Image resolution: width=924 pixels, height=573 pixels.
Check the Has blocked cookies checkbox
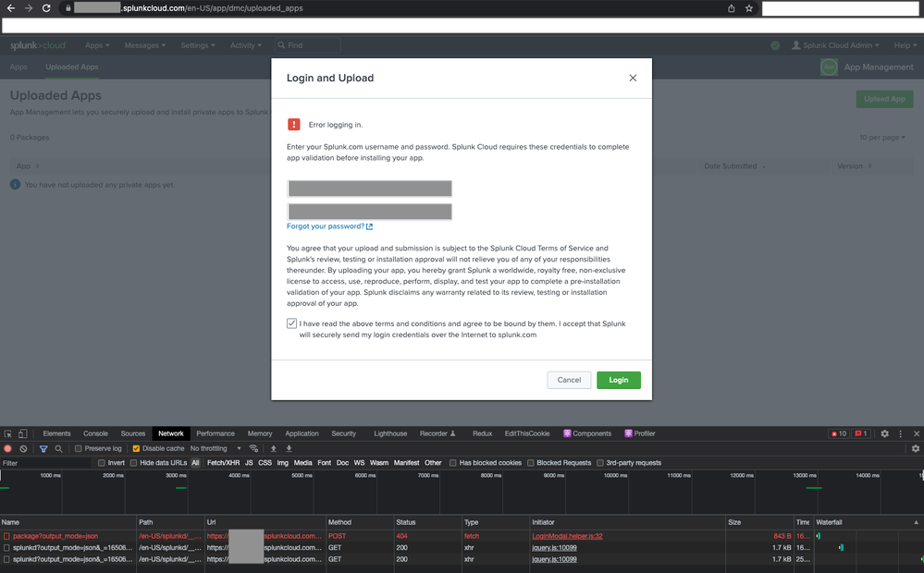click(x=452, y=463)
